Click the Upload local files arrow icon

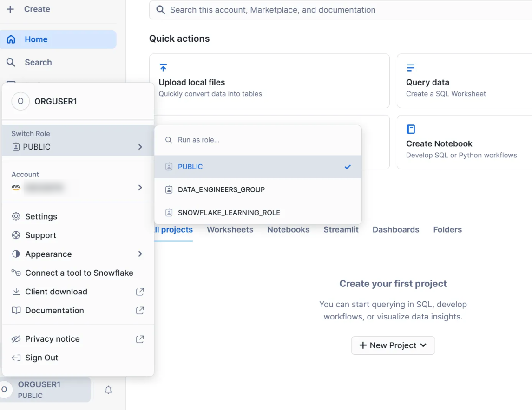point(163,67)
